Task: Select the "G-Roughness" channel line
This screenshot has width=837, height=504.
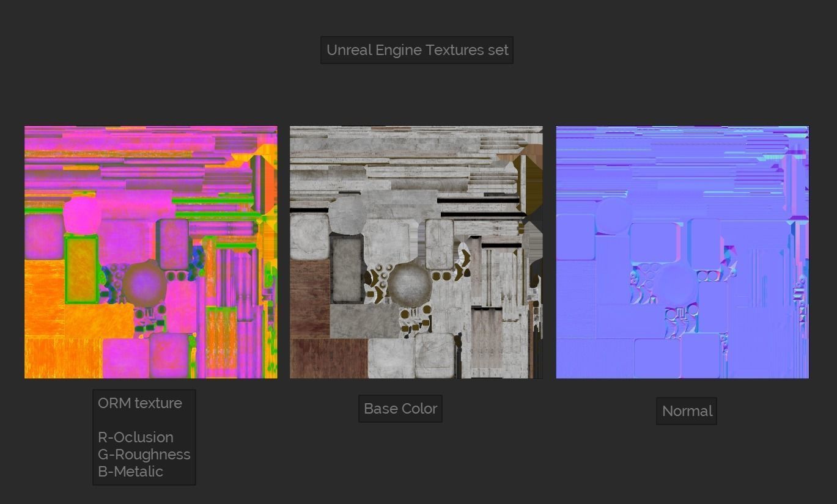Action: (144, 455)
